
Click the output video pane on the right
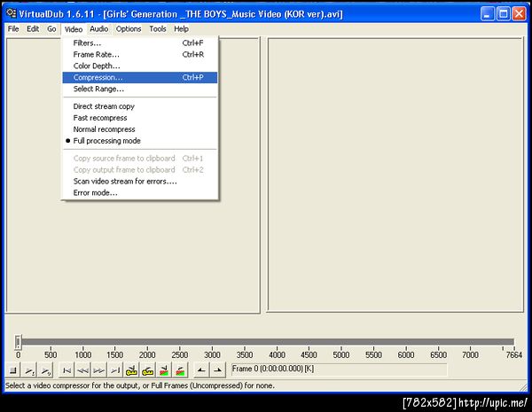point(395,175)
